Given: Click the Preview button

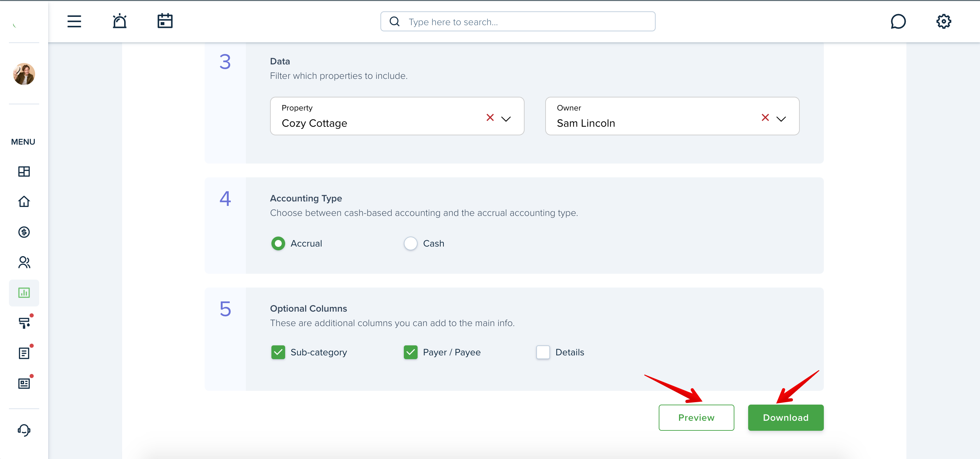Looking at the screenshot, I should tap(696, 417).
